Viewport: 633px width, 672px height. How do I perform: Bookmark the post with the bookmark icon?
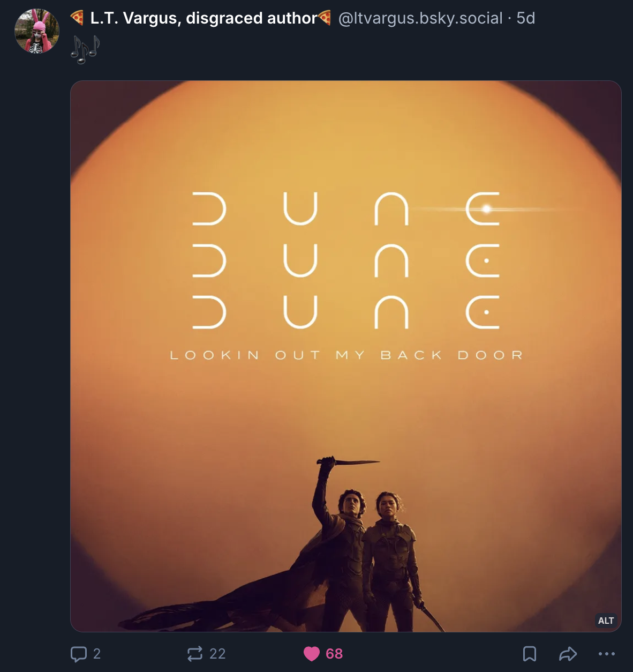pos(530,654)
